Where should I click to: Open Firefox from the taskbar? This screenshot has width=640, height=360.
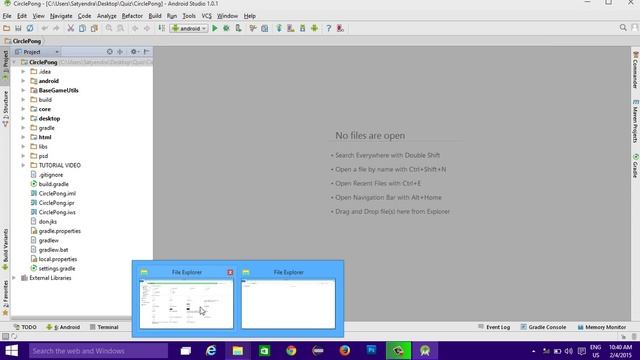tap(344, 351)
